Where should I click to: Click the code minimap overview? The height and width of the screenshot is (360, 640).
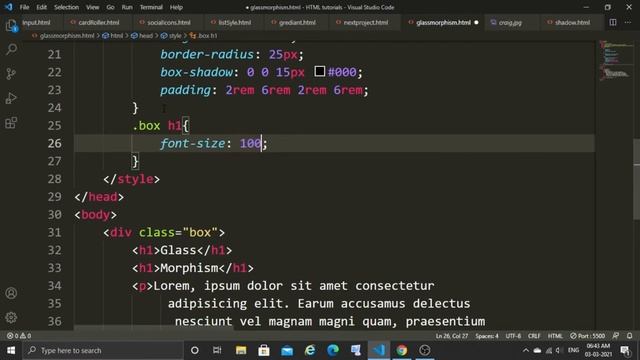616,61
